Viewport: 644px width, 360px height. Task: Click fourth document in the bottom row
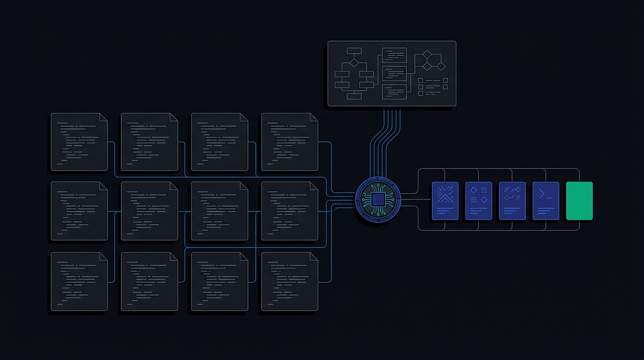pyautogui.click(x=289, y=281)
